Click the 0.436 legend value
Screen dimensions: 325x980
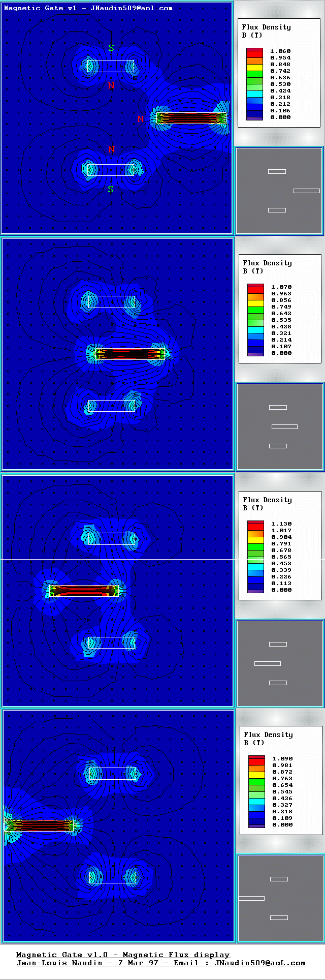tap(282, 799)
